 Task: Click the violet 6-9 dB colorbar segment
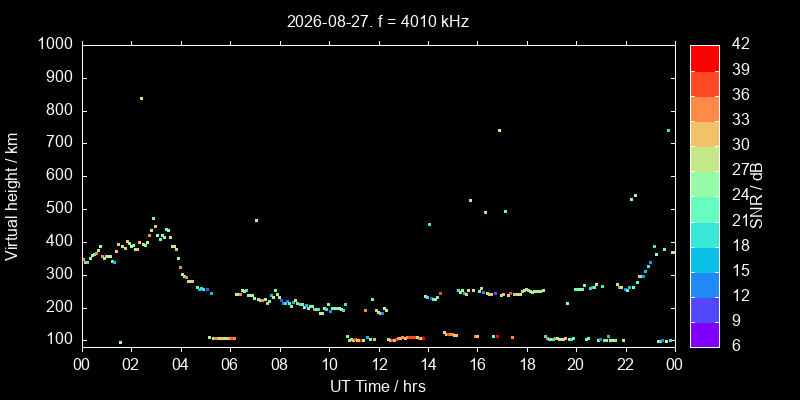click(705, 334)
